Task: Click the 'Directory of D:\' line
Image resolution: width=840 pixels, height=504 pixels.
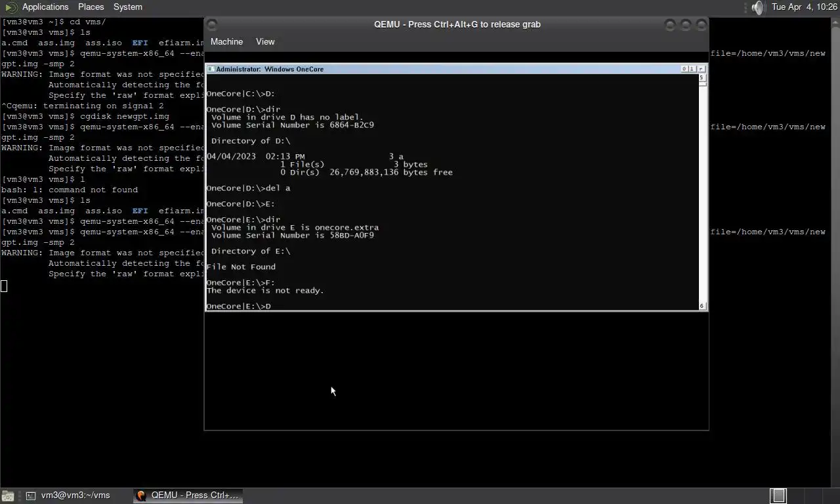Action: click(251, 140)
